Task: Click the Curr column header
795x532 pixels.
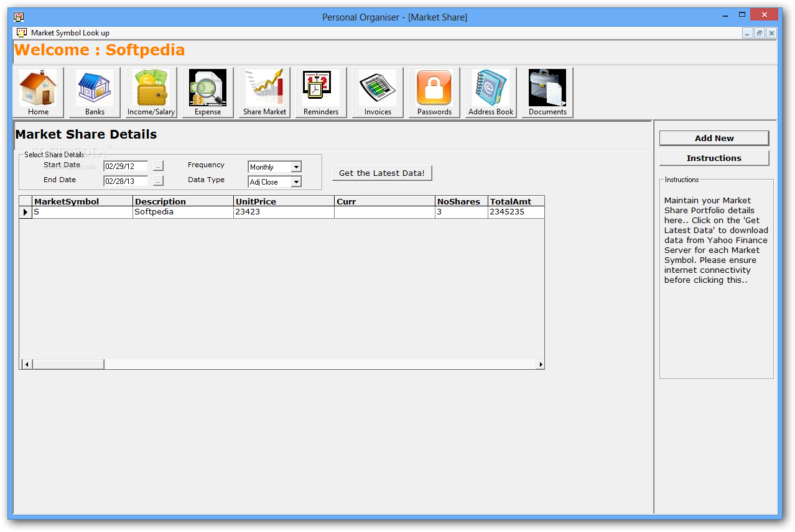Action: (385, 201)
